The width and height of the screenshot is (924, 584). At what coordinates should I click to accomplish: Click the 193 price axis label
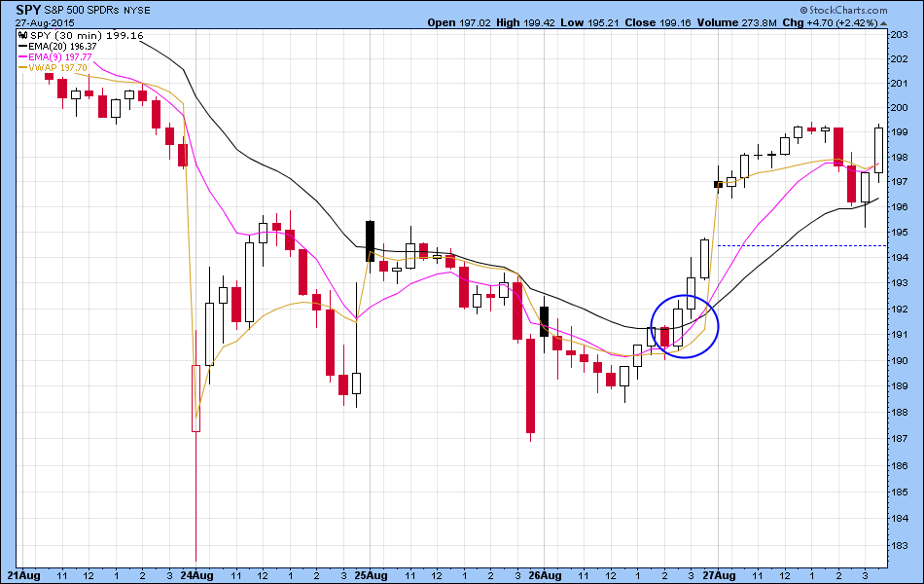[x=899, y=283]
